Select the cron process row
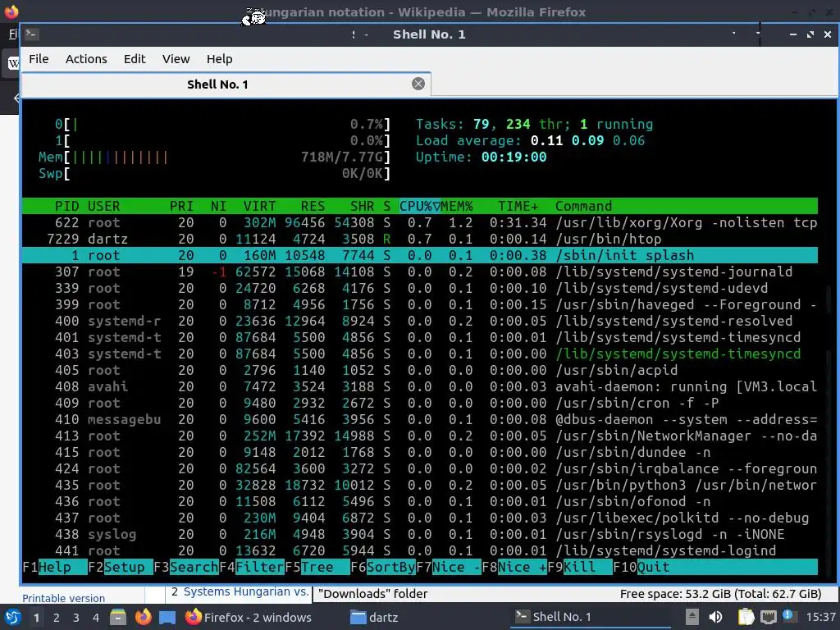Viewport: 840px width, 630px height. click(420, 403)
